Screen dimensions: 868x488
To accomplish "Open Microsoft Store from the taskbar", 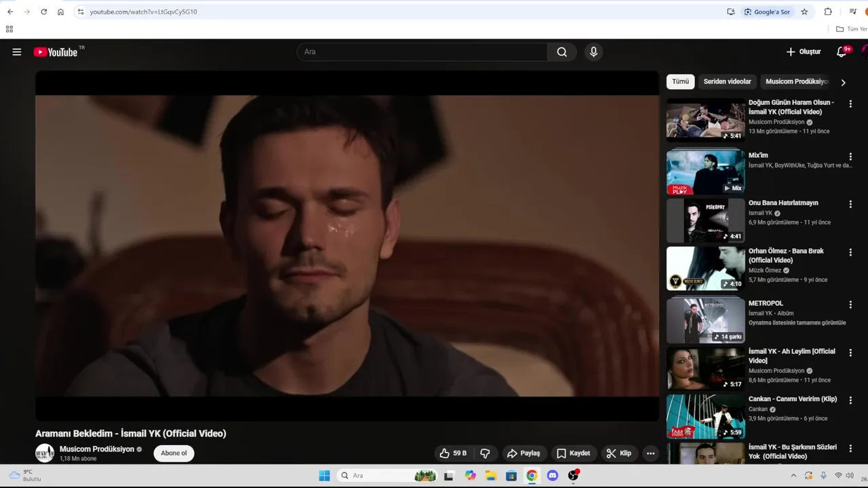I will [x=511, y=476].
